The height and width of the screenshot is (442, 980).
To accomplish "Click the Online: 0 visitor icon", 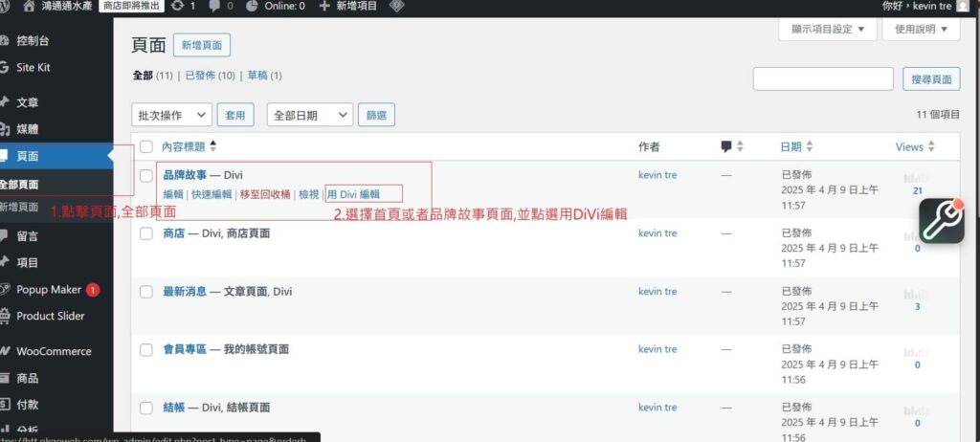I will pos(252,6).
